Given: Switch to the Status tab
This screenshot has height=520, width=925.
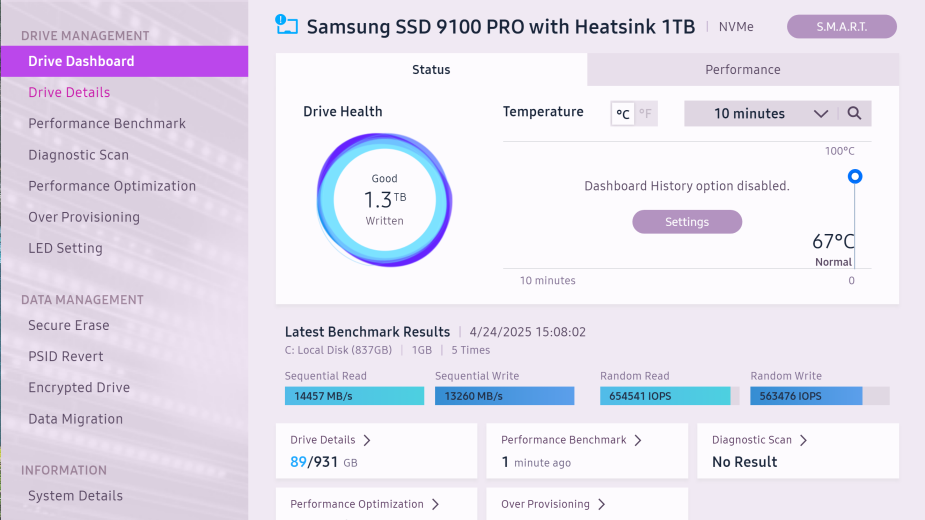Looking at the screenshot, I should click(431, 70).
